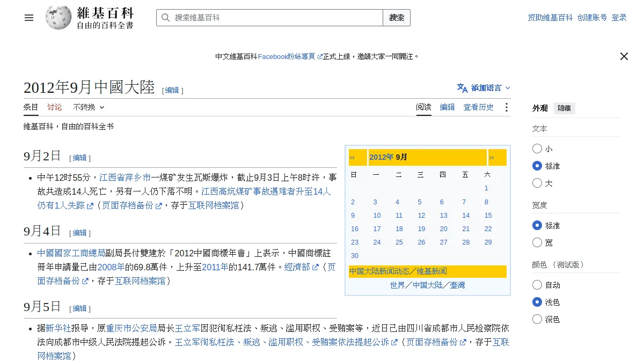Image resolution: width=644 pixels, height=362 pixels.
Task: Open 王立军 link
Action: (x=187, y=328)
